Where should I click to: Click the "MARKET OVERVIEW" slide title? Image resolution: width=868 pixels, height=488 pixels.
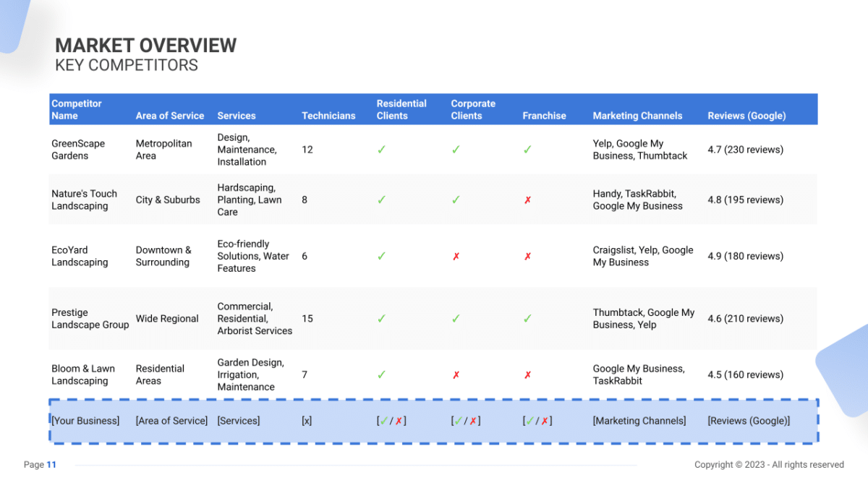click(x=145, y=45)
